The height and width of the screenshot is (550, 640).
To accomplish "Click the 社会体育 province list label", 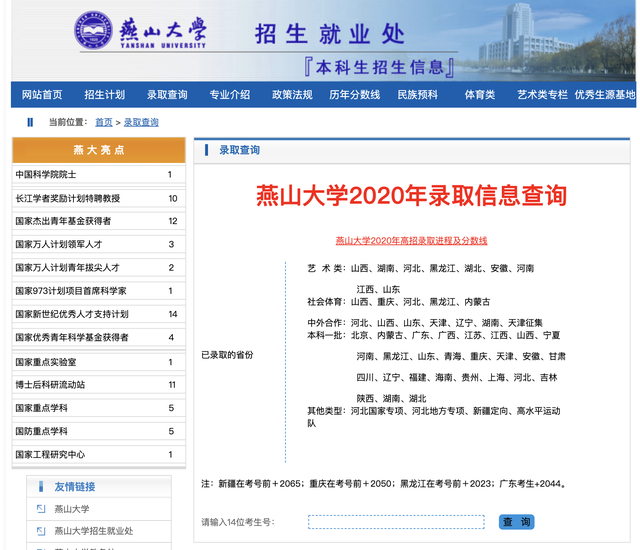I will pyautogui.click(x=326, y=302).
